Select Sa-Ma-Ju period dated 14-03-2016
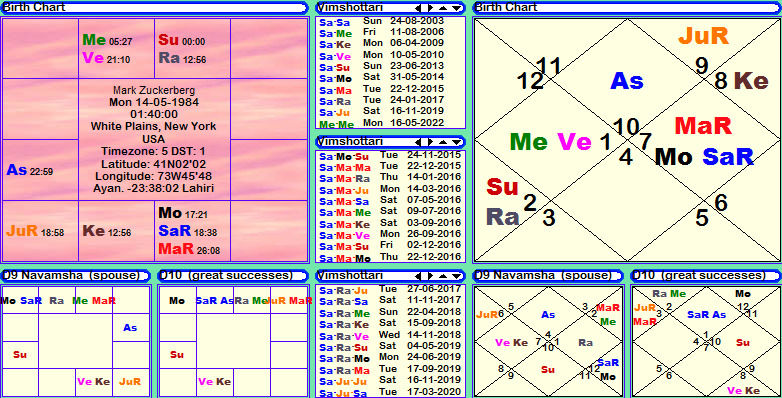The height and width of the screenshot is (398, 782). pyautogui.click(x=390, y=190)
